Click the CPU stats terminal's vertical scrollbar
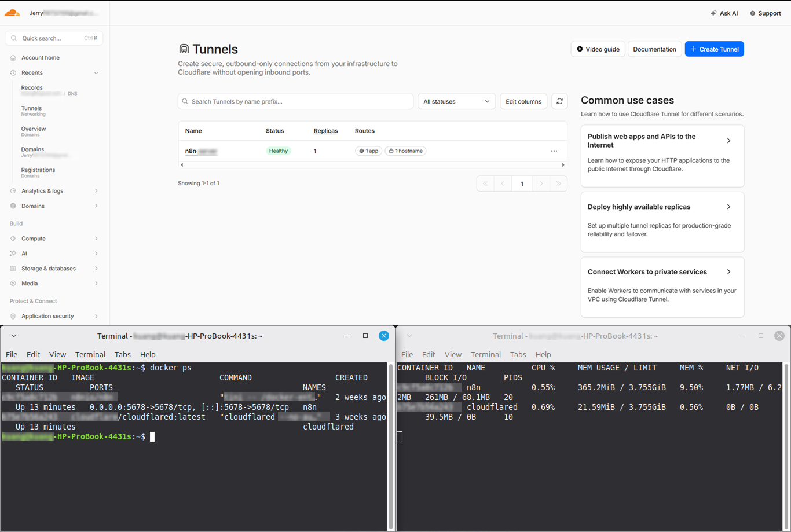Image resolution: width=791 pixels, height=532 pixels. coord(787,446)
